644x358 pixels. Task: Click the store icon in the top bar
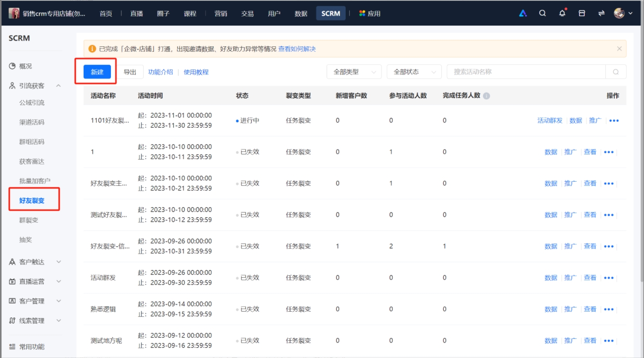(x=581, y=13)
